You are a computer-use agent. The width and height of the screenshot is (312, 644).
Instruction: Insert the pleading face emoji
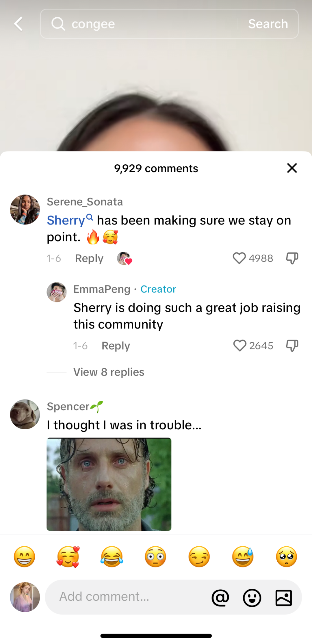coord(287,557)
